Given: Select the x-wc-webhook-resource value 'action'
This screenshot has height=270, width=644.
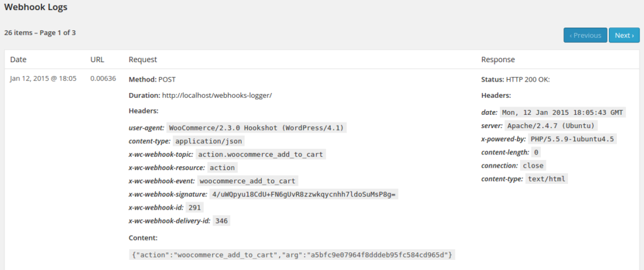Looking at the screenshot, I should [222, 168].
